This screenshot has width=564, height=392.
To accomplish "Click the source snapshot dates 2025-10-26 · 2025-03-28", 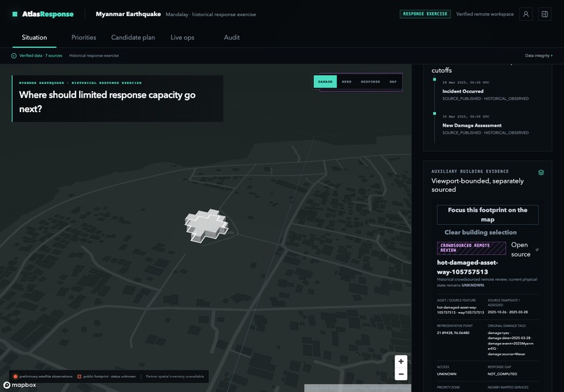I will coord(507,312).
